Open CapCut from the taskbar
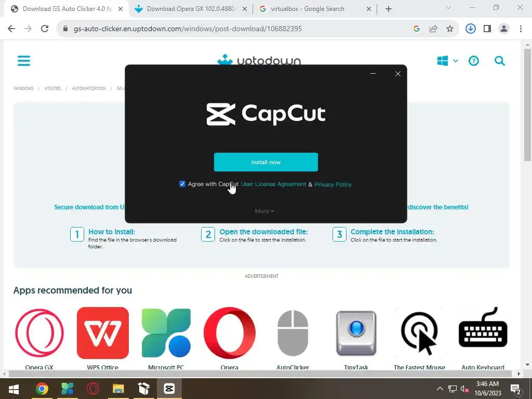Viewport: 532px width, 399px height. click(169, 389)
